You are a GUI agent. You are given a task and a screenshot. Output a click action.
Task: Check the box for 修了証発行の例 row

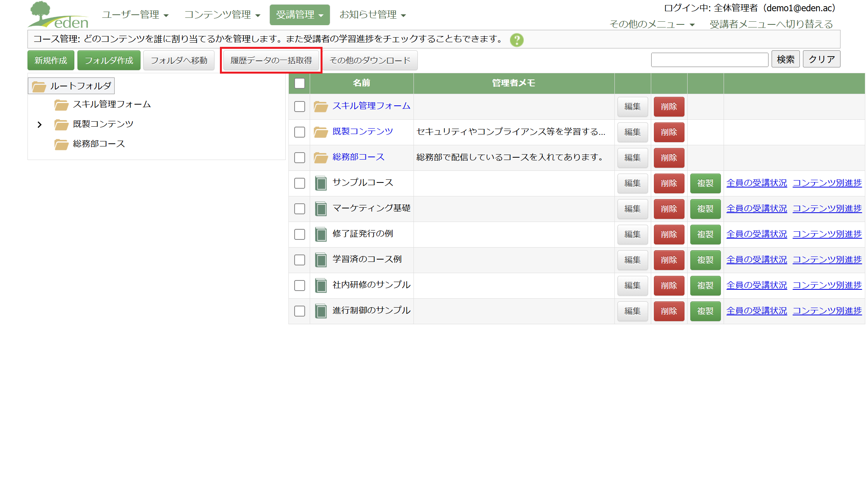(x=300, y=234)
